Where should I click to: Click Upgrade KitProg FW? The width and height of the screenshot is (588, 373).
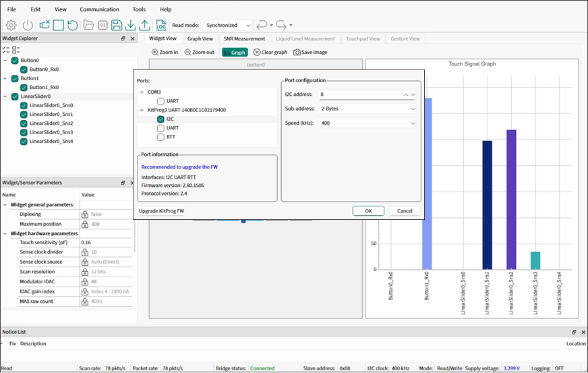click(161, 211)
